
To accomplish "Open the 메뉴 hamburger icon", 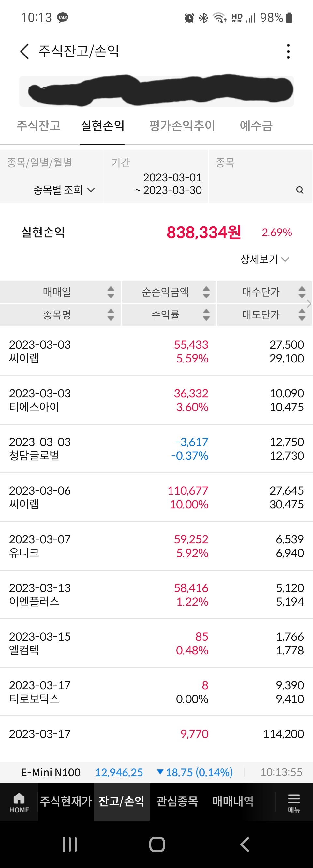I will coord(293,802).
